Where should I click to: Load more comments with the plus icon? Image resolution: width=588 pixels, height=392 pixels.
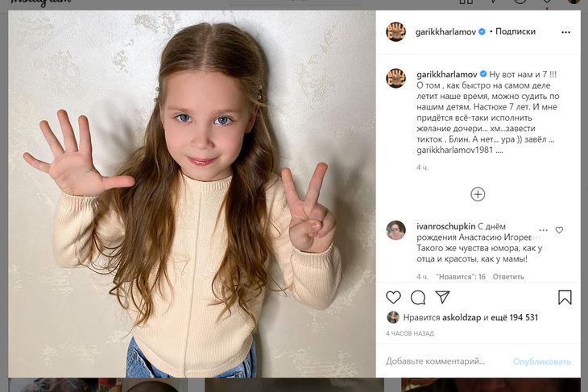pos(478,194)
